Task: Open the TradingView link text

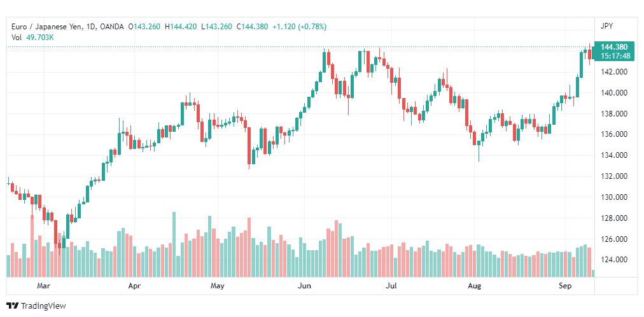Action: [43, 306]
